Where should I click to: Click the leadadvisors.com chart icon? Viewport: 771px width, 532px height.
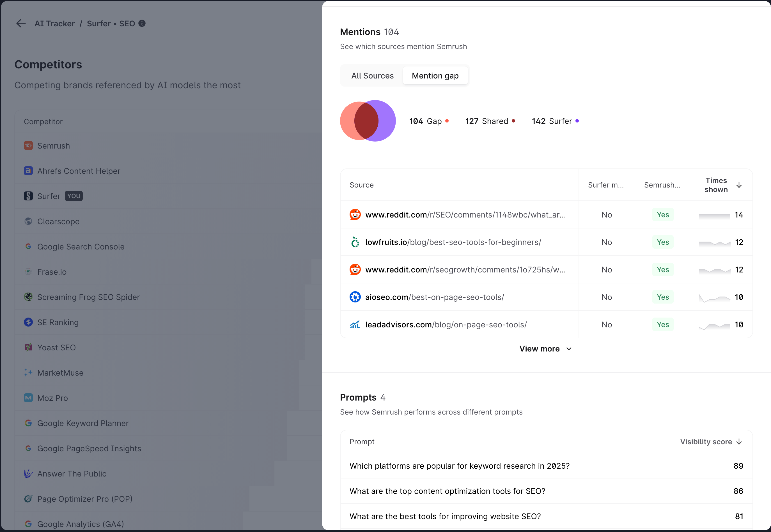pyautogui.click(x=355, y=325)
